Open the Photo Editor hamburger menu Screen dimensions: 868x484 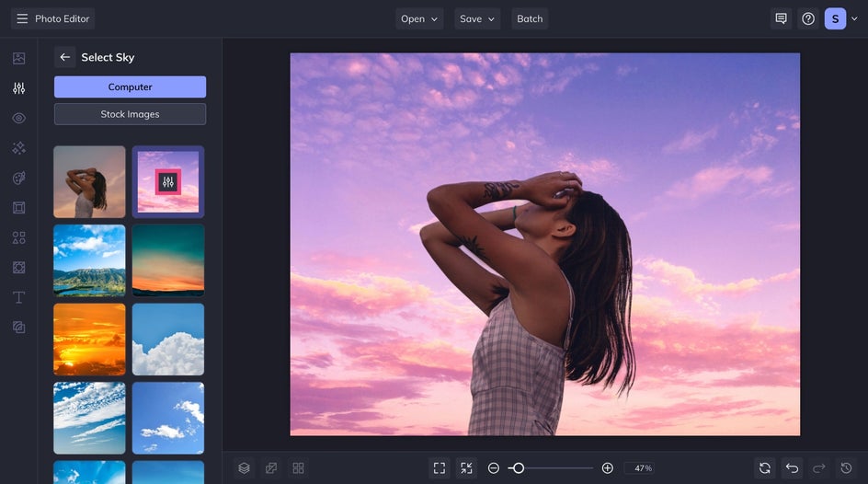[x=22, y=18]
